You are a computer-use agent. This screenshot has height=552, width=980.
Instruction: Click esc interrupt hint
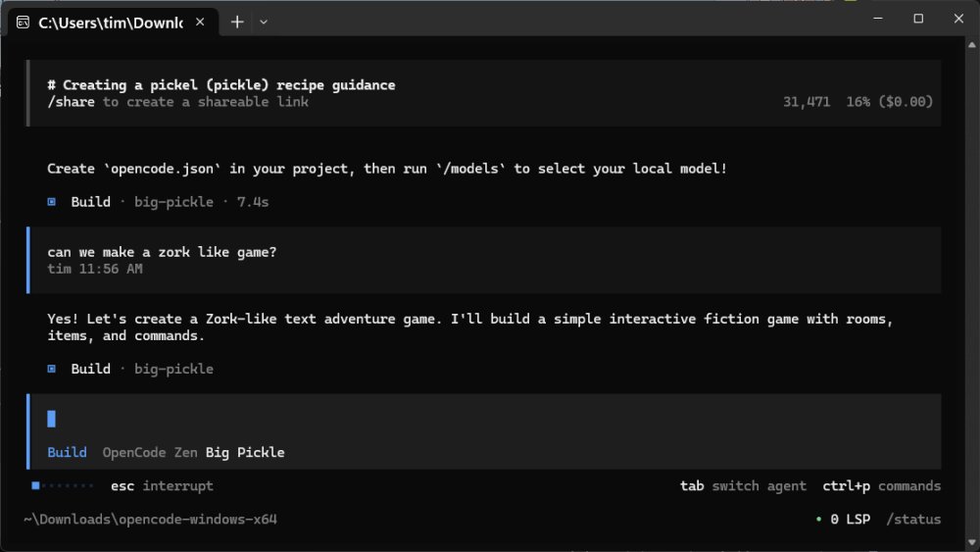162,485
